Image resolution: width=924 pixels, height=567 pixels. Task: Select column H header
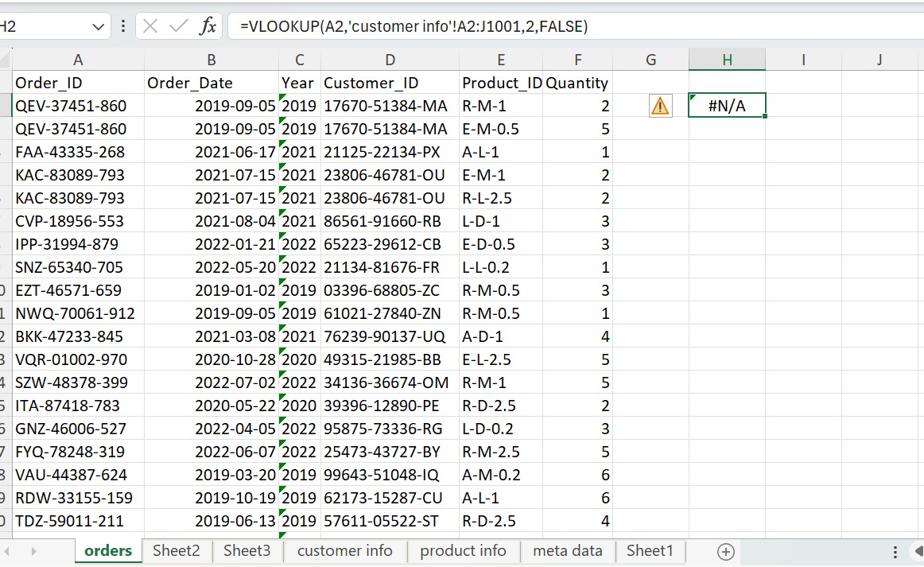point(727,60)
